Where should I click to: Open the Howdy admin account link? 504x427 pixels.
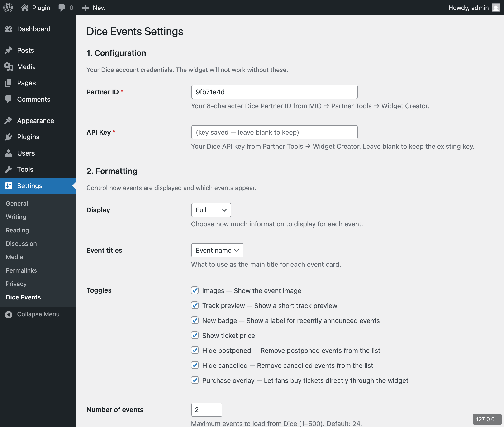[469, 8]
